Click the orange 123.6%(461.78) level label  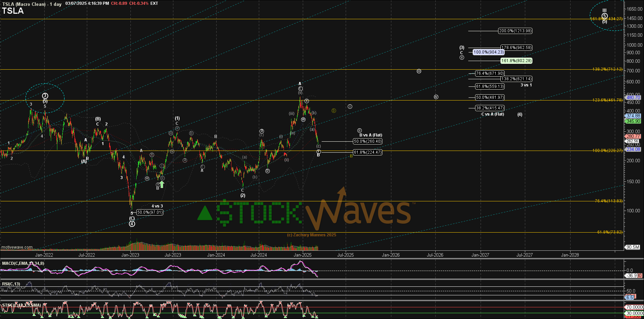607,100
